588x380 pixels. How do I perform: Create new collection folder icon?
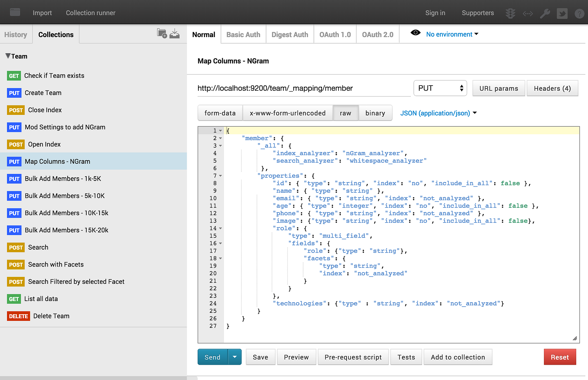click(162, 33)
